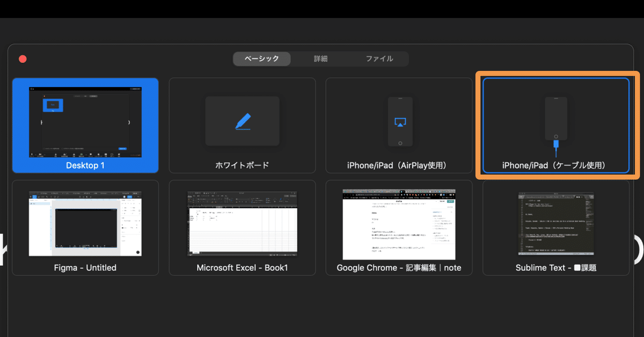Click the Sublime Text - ■課題 label

pos(556,267)
